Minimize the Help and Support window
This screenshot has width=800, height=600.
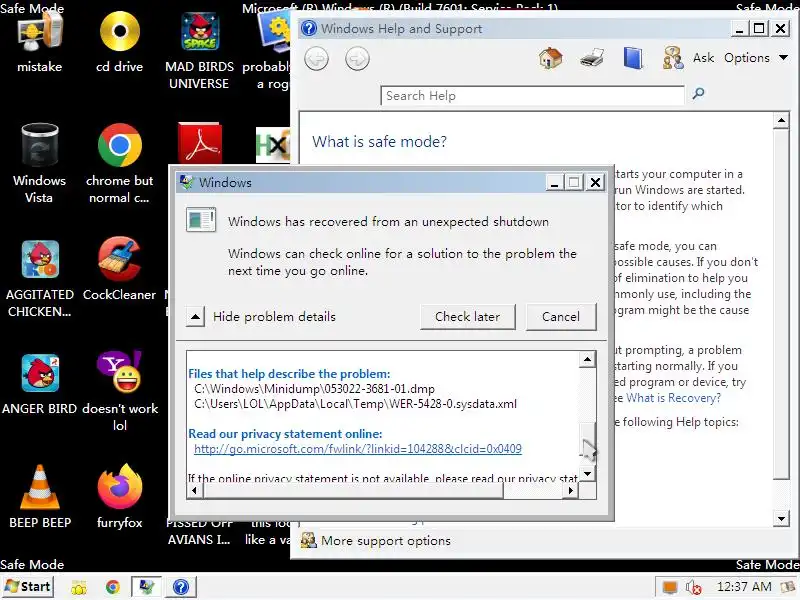(x=739, y=29)
